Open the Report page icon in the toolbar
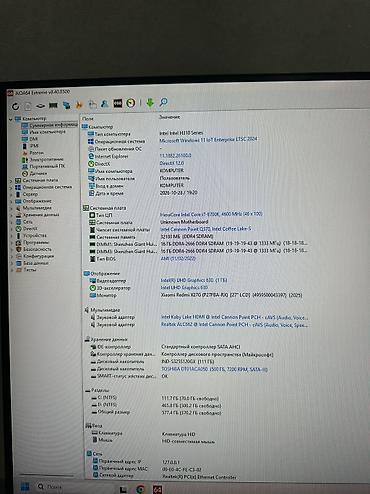The height and width of the screenshot is (494, 370). (x=28, y=106)
